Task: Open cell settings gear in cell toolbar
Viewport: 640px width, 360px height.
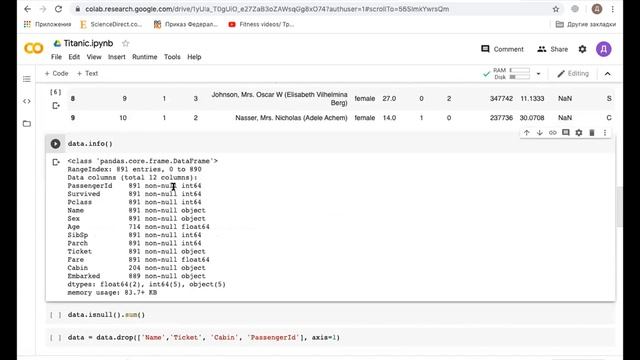Action: click(579, 133)
